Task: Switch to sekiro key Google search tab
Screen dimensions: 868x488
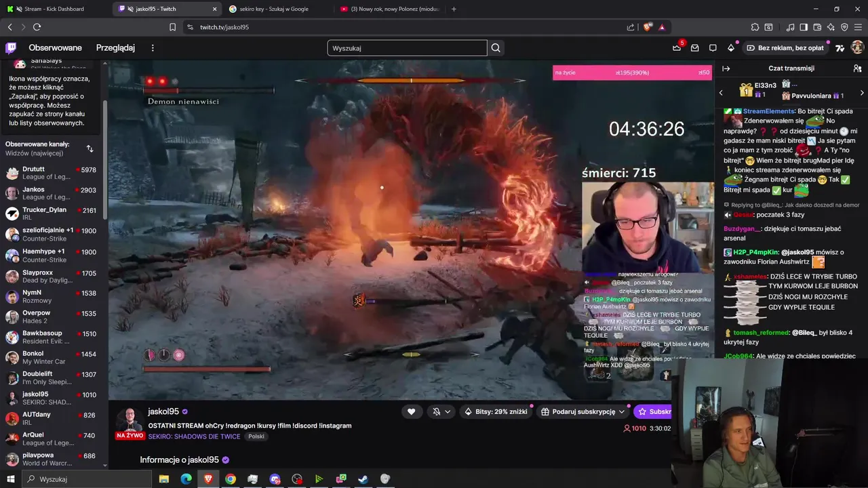Action: [x=277, y=9]
